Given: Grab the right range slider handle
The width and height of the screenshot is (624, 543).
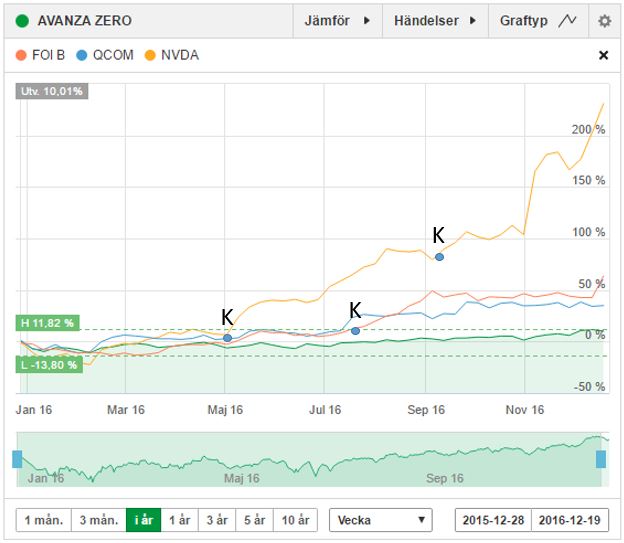Looking at the screenshot, I should (x=601, y=459).
